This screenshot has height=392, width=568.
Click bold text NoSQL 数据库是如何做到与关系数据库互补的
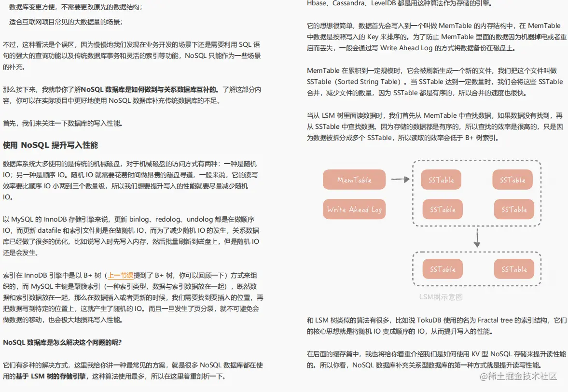149,89
